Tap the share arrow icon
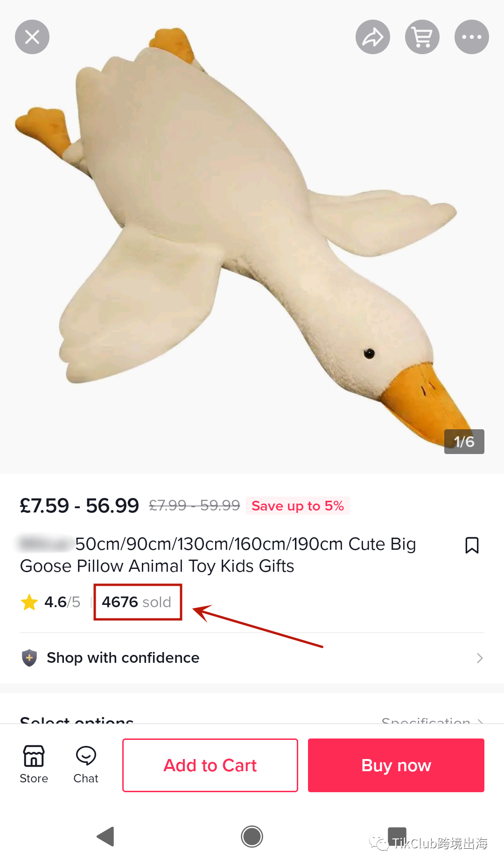The height and width of the screenshot is (866, 504). pos(373,37)
